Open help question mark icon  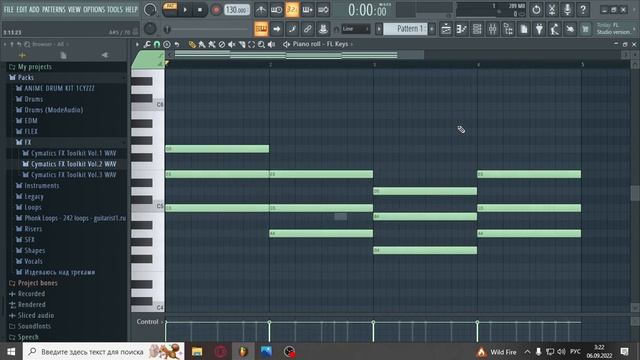pyautogui.click(x=583, y=9)
